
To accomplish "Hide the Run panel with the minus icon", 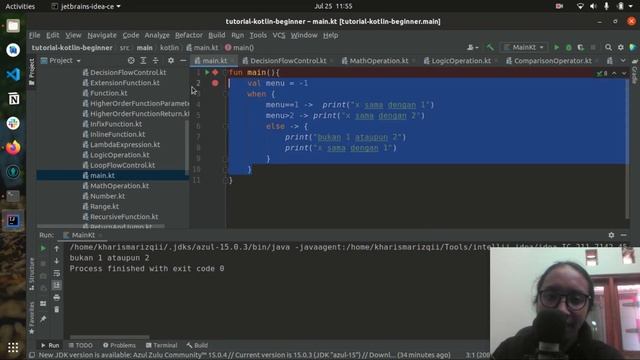I will pyautogui.click(x=623, y=235).
